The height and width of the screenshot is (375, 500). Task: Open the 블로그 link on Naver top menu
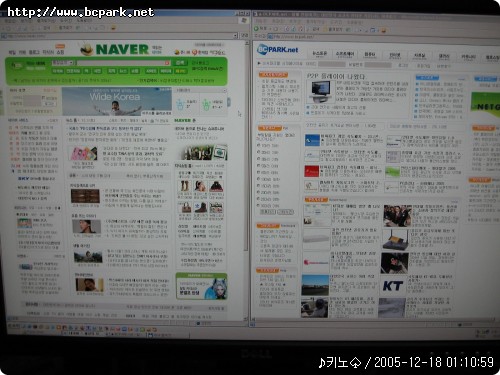click(x=34, y=52)
